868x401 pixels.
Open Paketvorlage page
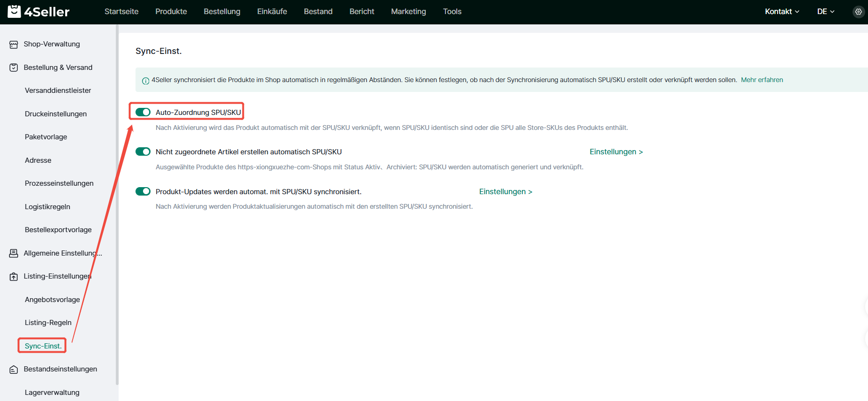tap(46, 137)
